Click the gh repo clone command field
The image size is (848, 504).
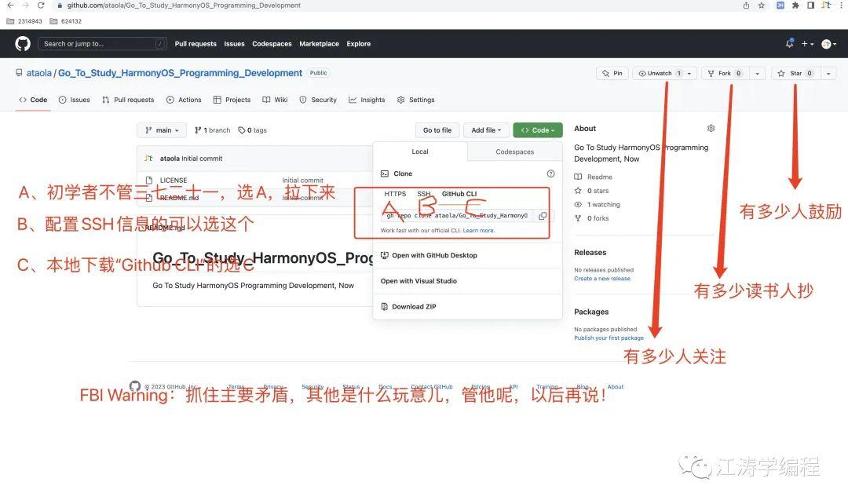coord(457,216)
